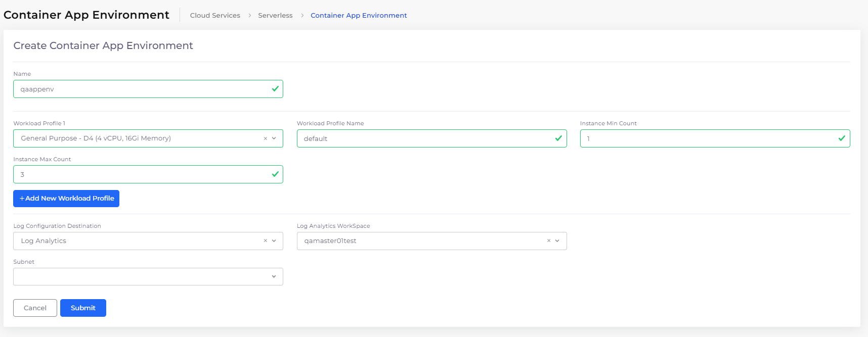Focus the Instance Min Count field
868x337 pixels.
pos(708,138)
